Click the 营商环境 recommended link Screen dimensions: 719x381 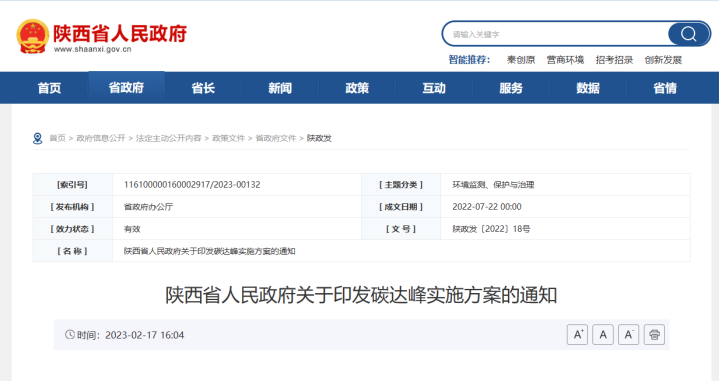(x=565, y=60)
